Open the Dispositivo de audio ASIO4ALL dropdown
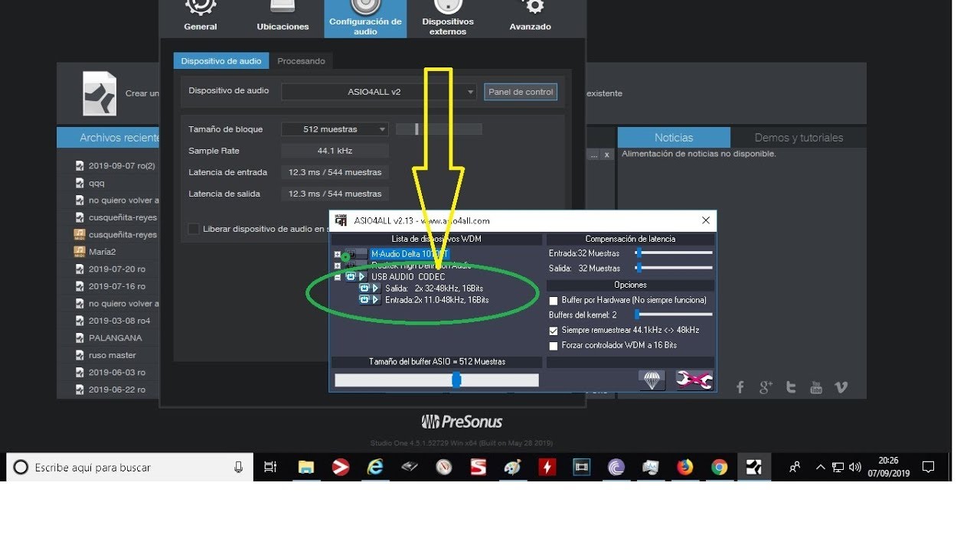The width and height of the screenshot is (980, 551). point(379,92)
